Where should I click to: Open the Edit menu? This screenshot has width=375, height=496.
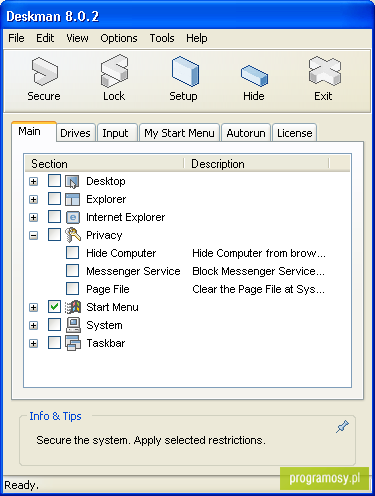[x=45, y=38]
